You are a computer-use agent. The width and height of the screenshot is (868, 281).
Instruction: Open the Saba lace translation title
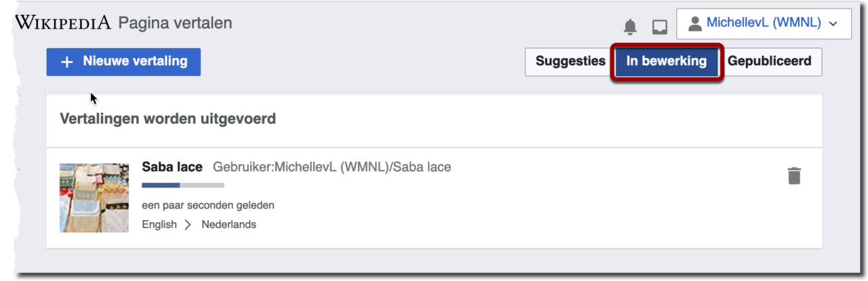172,167
